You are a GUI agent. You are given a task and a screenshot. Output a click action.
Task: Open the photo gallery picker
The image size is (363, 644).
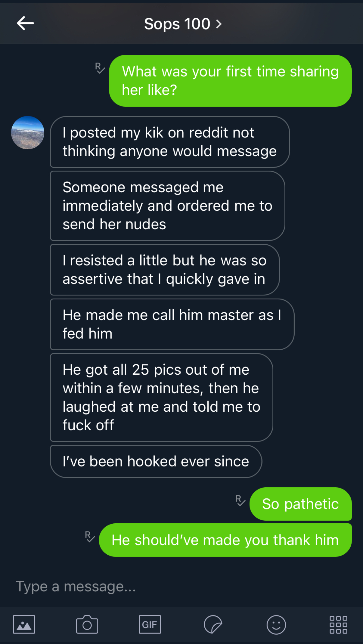24,624
